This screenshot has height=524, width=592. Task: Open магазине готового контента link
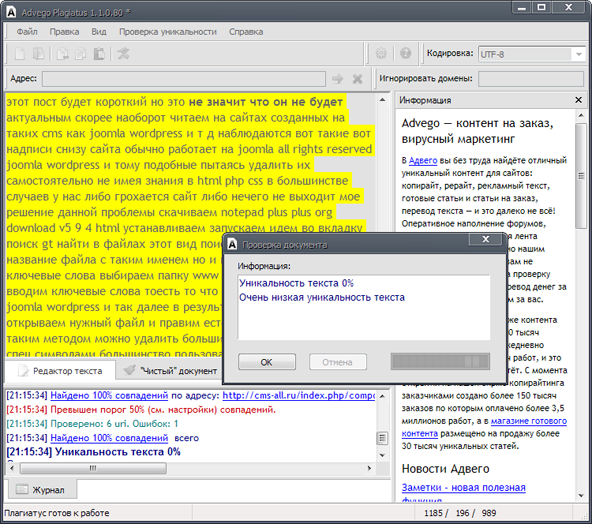[x=484, y=427]
